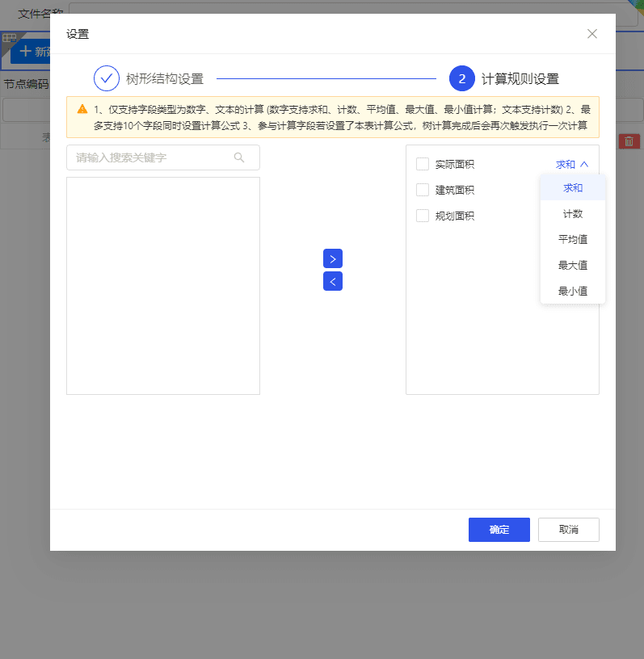644x659 pixels.
Task: Select 求和 in the dropdown list
Action: (x=573, y=188)
